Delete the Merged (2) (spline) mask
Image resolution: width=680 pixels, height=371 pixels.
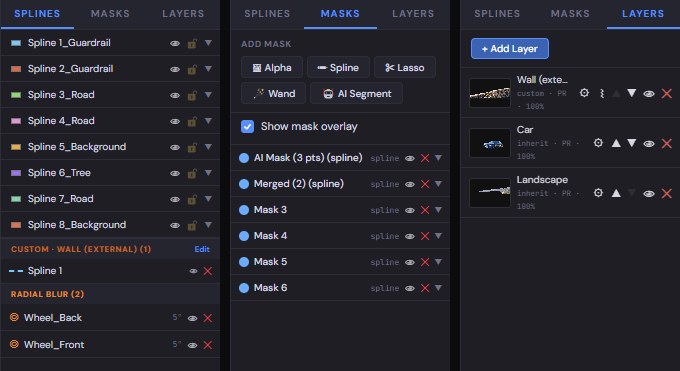(425, 184)
